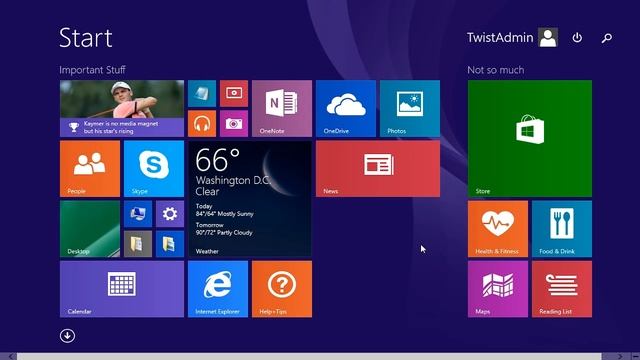Click the horizontal scrollbar thumb
The height and width of the screenshot is (360, 640).
(309, 356)
